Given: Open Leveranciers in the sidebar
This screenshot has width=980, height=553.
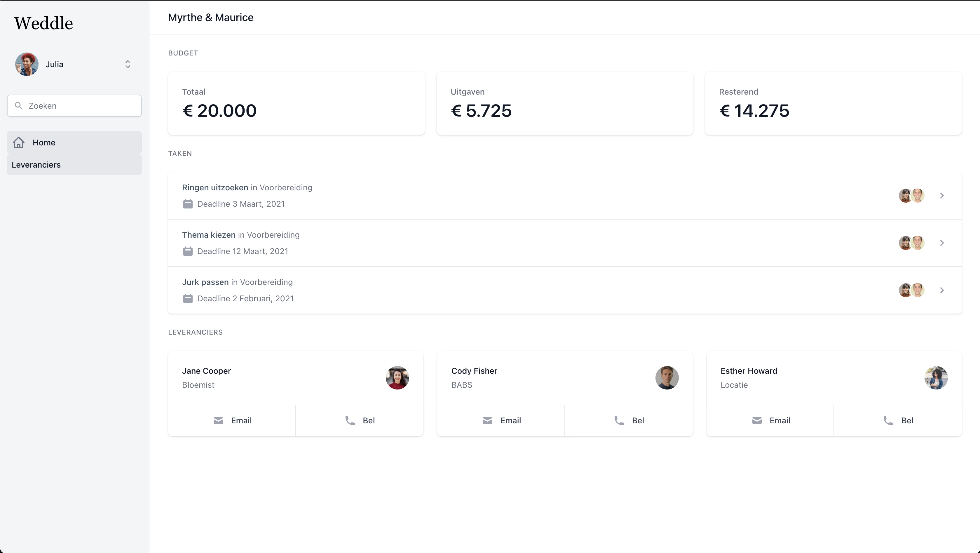Looking at the screenshot, I should click(x=36, y=164).
